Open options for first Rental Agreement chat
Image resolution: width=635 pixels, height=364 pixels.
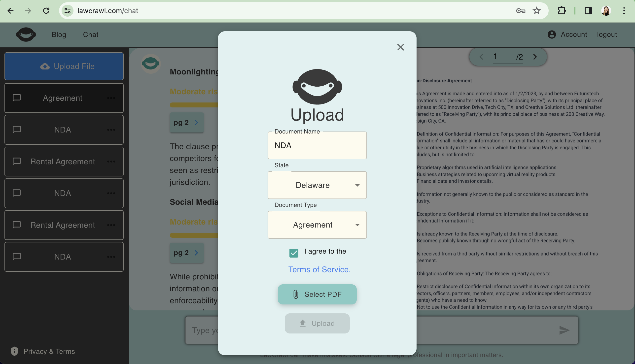(x=111, y=162)
